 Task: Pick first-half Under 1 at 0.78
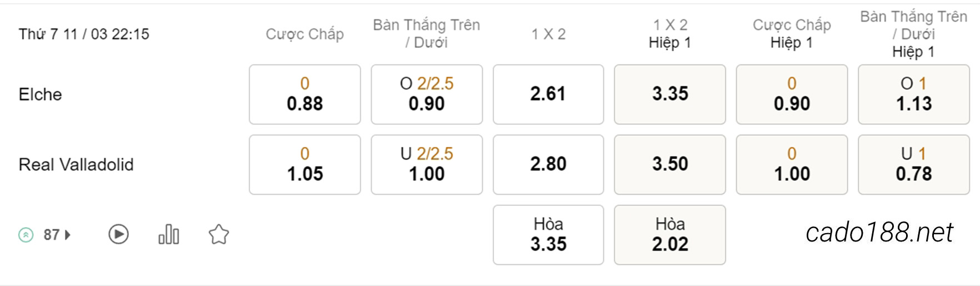click(914, 164)
